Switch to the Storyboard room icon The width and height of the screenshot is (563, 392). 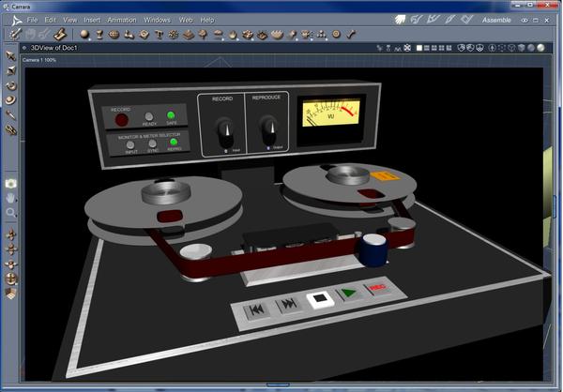tap(434, 20)
